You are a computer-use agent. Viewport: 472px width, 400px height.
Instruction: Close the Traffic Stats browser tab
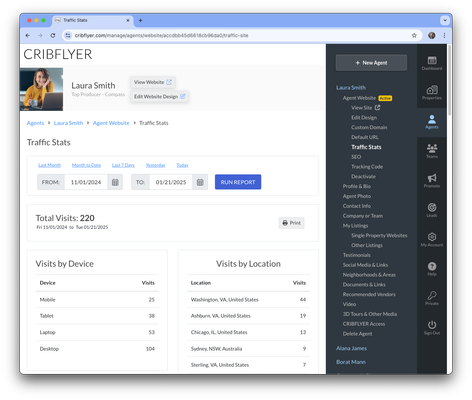128,20
